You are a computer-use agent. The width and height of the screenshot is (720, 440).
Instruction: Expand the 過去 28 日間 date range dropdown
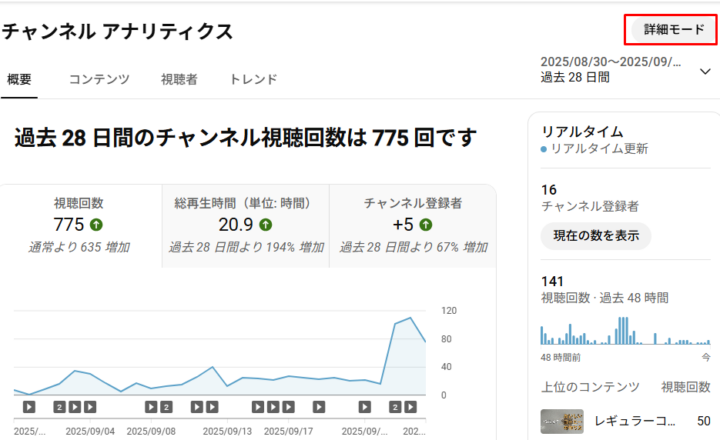(705, 71)
